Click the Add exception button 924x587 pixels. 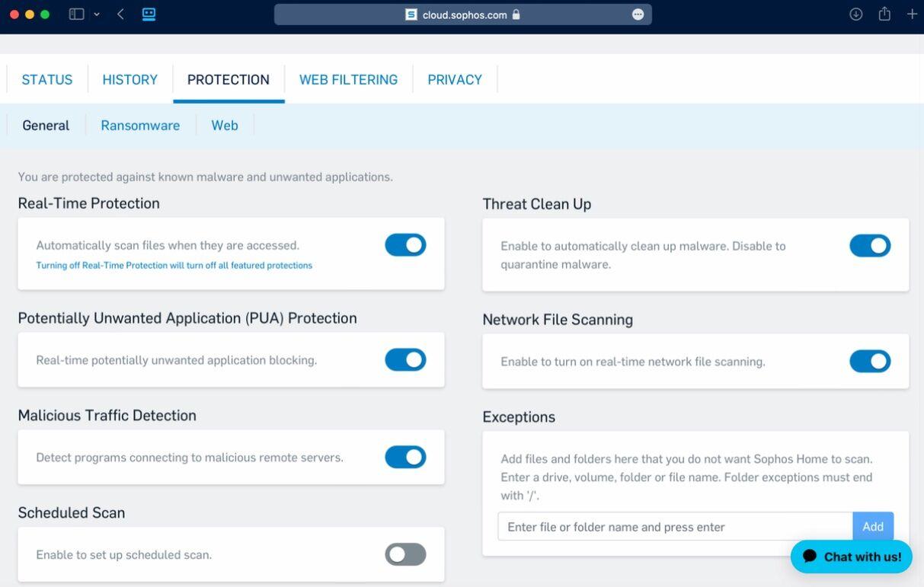click(x=873, y=527)
